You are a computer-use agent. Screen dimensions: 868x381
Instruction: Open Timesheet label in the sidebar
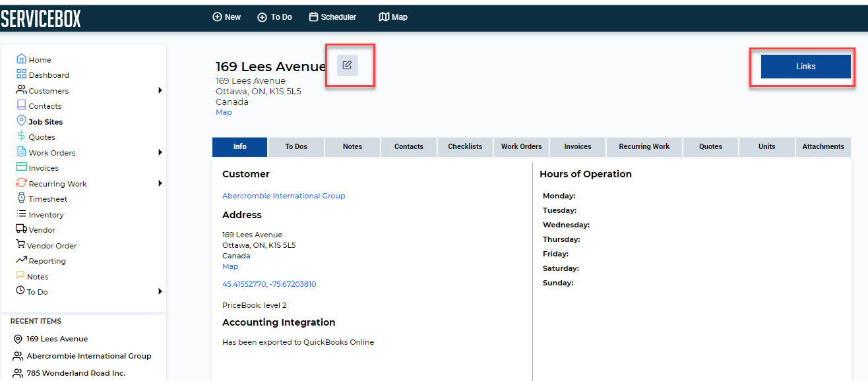pyautogui.click(x=48, y=199)
